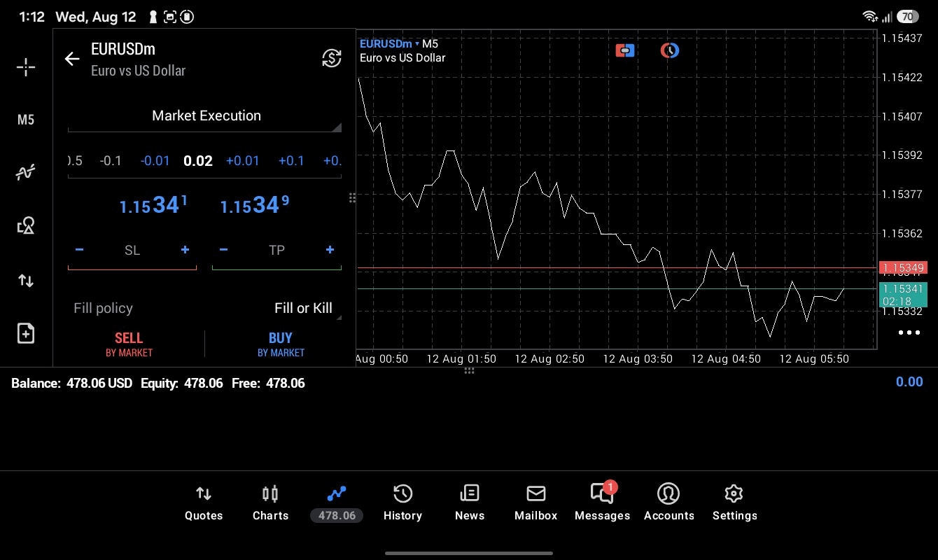Viewport: 938px width, 560px height.
Task: Open the Charts tab
Action: [x=270, y=503]
